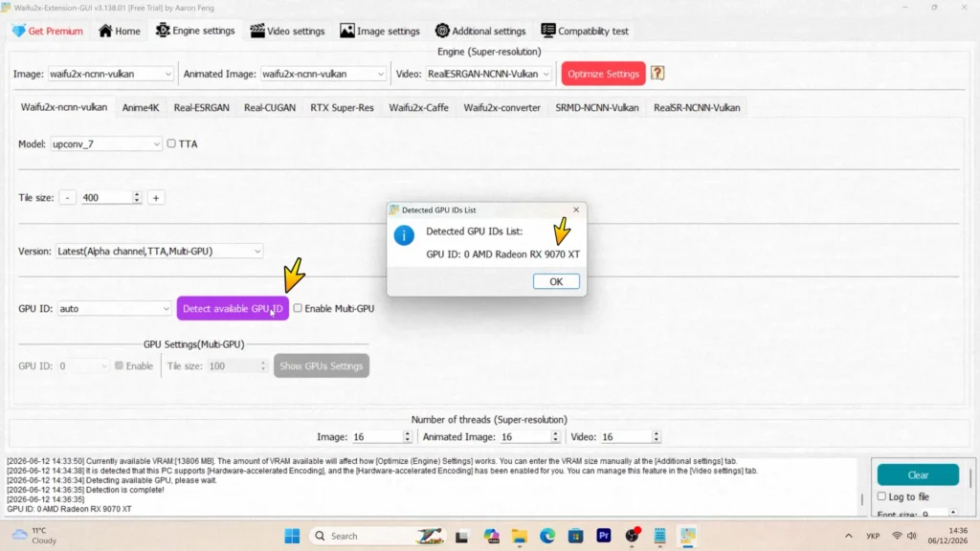Screen dimensions: 980x551
Task: Close the Detected GPU IDs List dialog
Action: [576, 209]
